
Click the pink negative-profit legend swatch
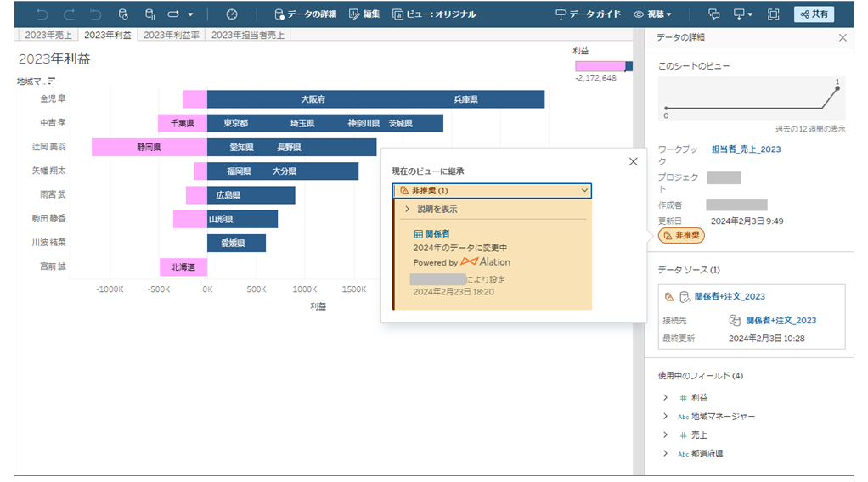click(x=600, y=66)
